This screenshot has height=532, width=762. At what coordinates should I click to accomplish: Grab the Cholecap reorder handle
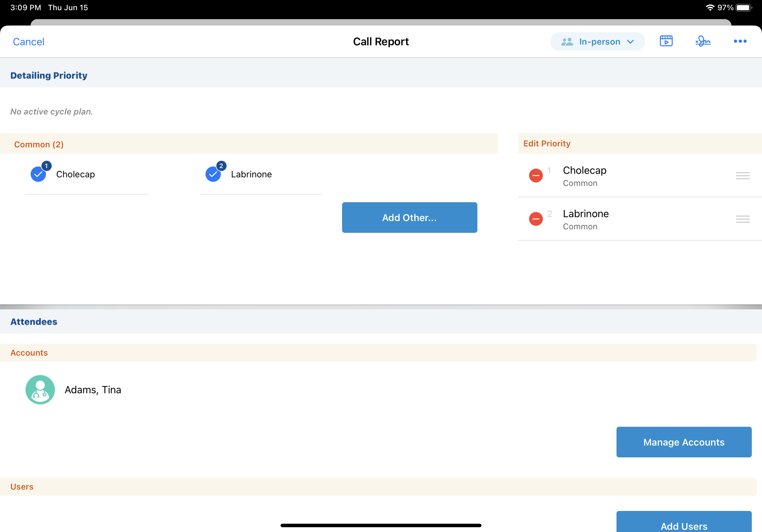(x=743, y=176)
